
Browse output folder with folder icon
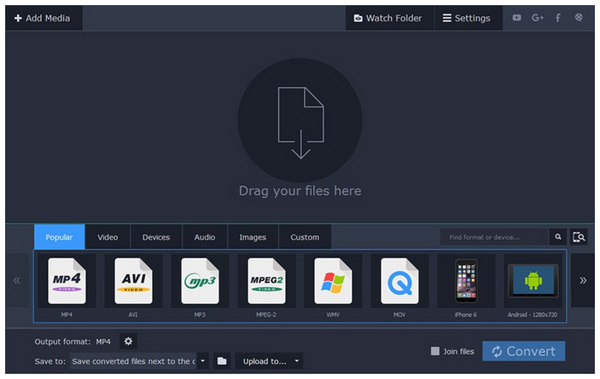pos(222,361)
